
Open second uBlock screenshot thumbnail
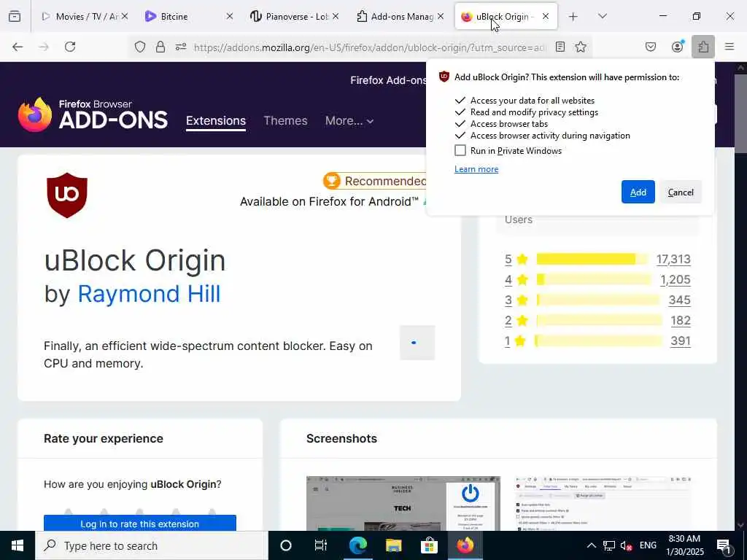603,503
